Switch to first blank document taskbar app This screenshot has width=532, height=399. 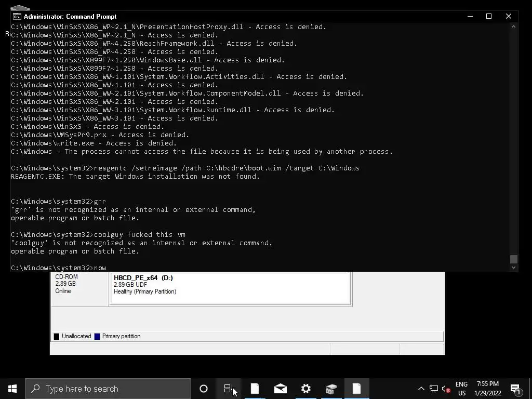point(255,389)
